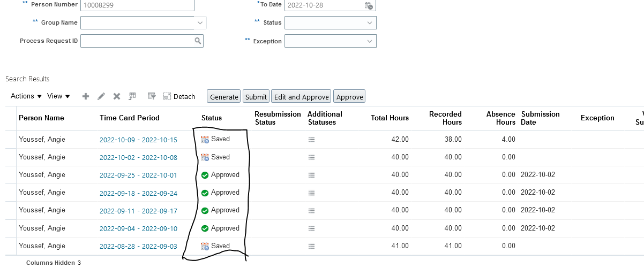Open time card 2022-10-02 - 2022-10-08

point(138,158)
